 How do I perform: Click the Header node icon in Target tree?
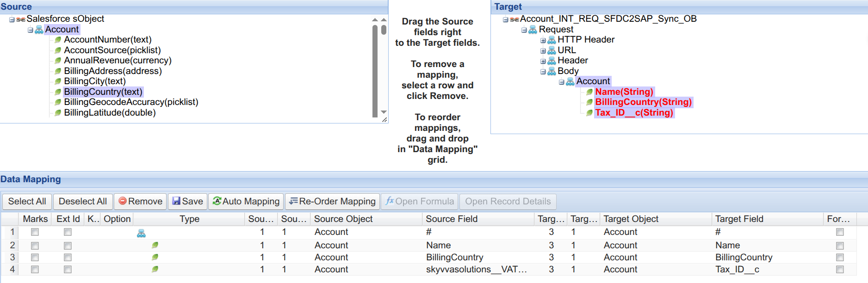(552, 61)
